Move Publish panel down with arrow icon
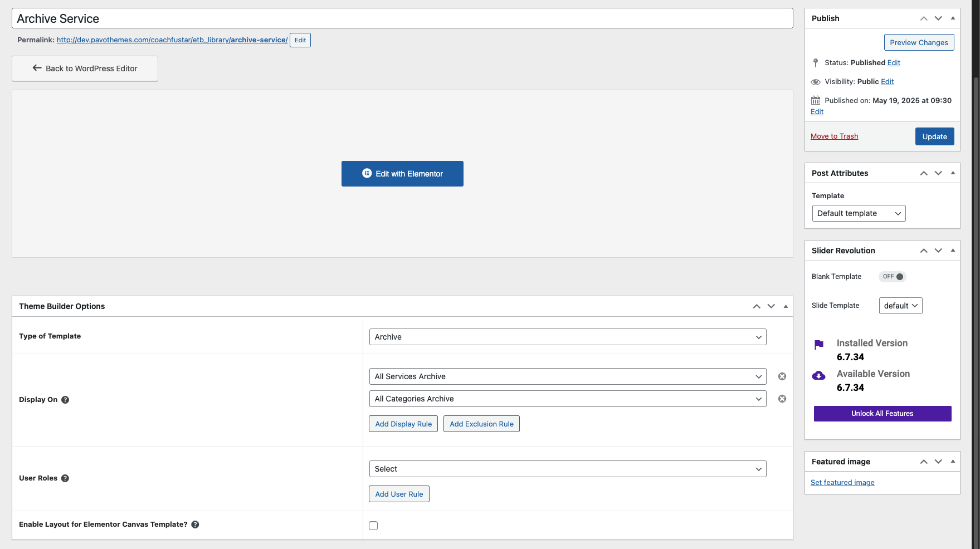The height and width of the screenshot is (549, 980). [938, 18]
